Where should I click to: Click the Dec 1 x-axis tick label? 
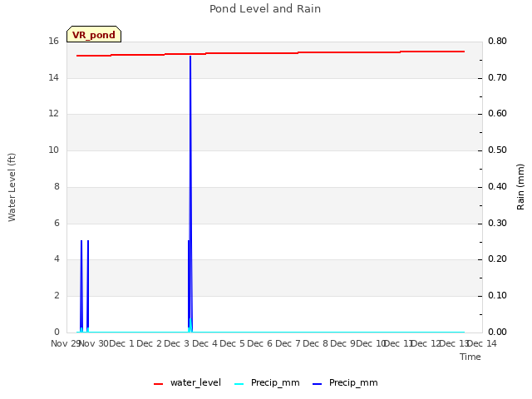click(121, 343)
